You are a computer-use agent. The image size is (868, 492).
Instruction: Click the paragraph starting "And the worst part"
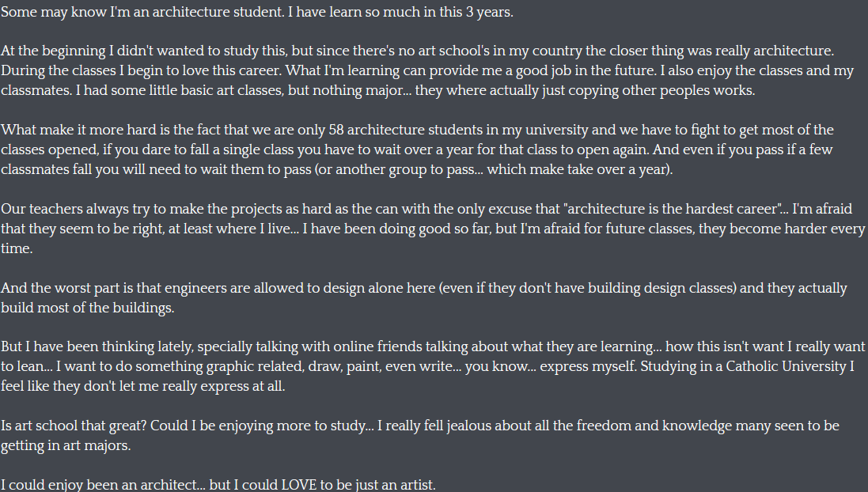(424, 288)
